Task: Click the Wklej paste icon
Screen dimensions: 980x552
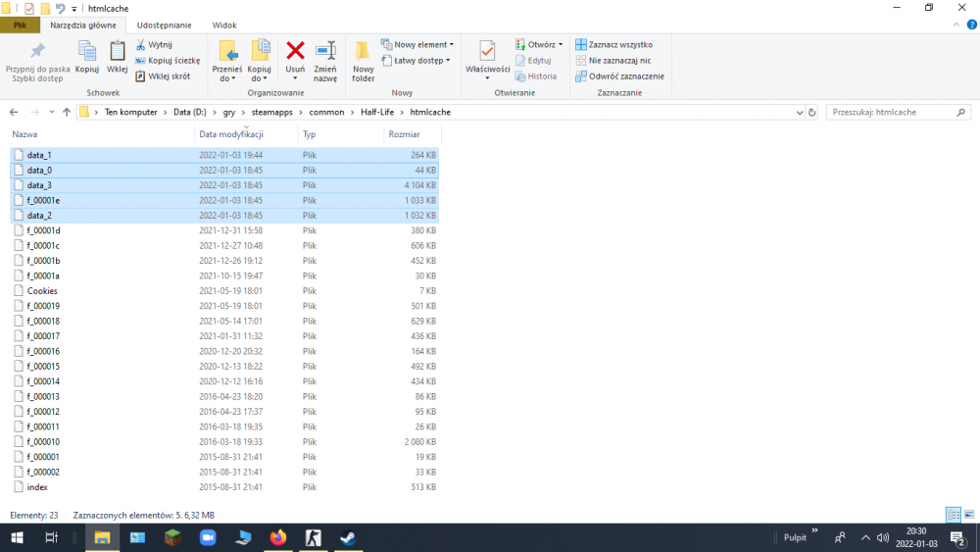Action: point(117,57)
